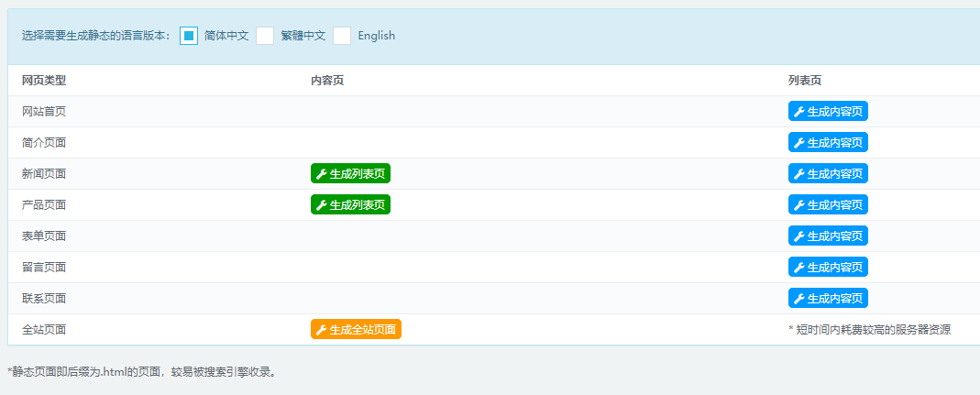
Task: Click the server resources warning note
Action: (x=869, y=330)
